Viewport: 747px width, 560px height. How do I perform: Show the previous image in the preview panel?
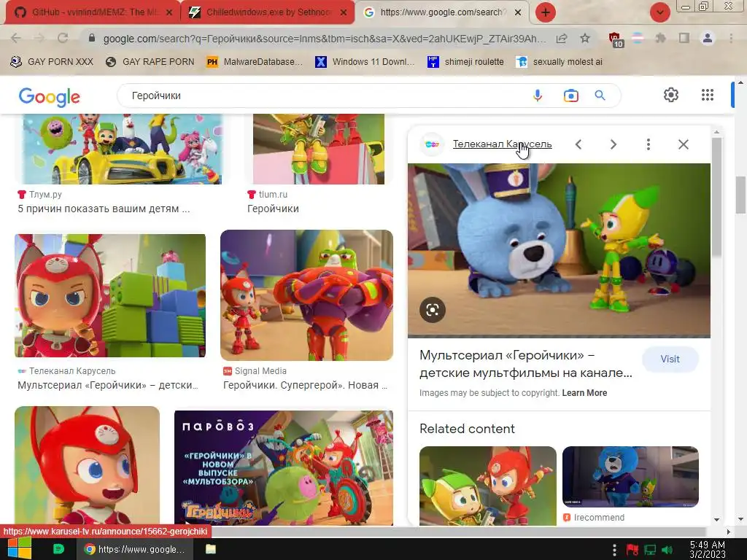(x=578, y=144)
